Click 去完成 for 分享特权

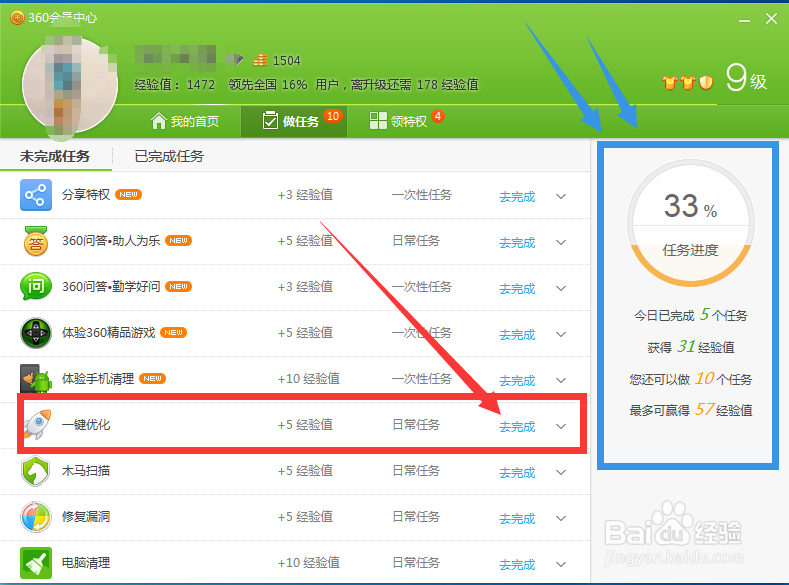point(517,197)
